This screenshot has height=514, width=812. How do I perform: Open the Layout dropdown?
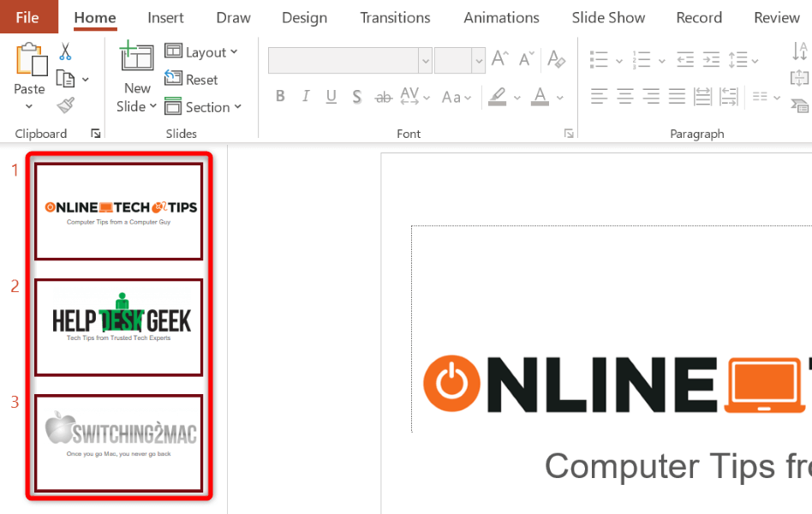tap(201, 51)
